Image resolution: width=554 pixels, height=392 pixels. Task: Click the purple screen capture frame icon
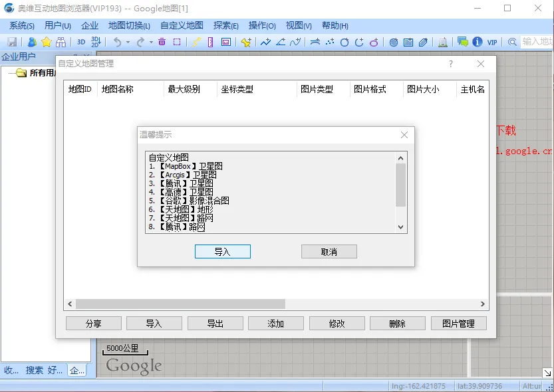click(x=225, y=42)
